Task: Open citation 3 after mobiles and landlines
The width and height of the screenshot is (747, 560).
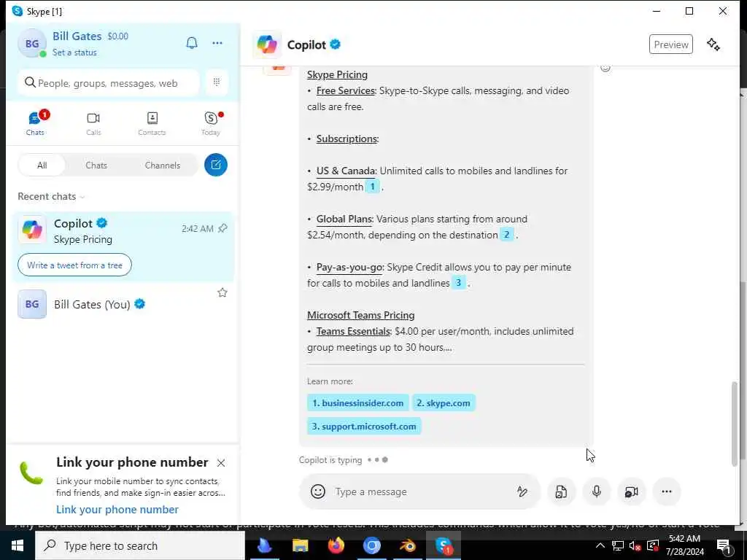Action: [x=458, y=283]
